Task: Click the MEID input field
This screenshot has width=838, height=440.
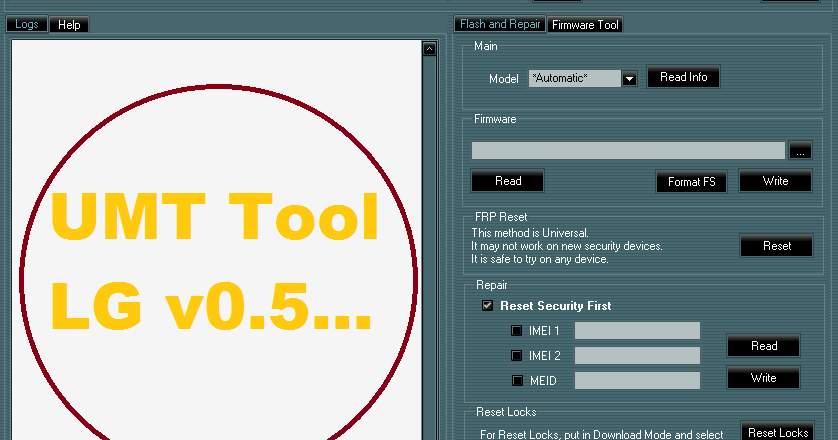Action: point(637,381)
